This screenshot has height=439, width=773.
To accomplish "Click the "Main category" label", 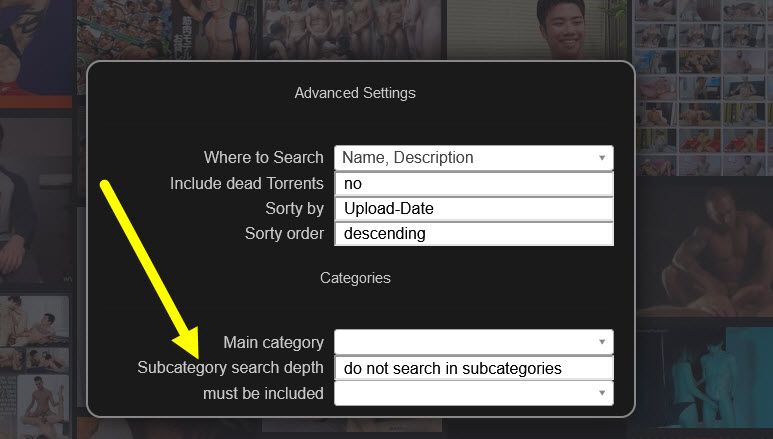I will (273, 343).
